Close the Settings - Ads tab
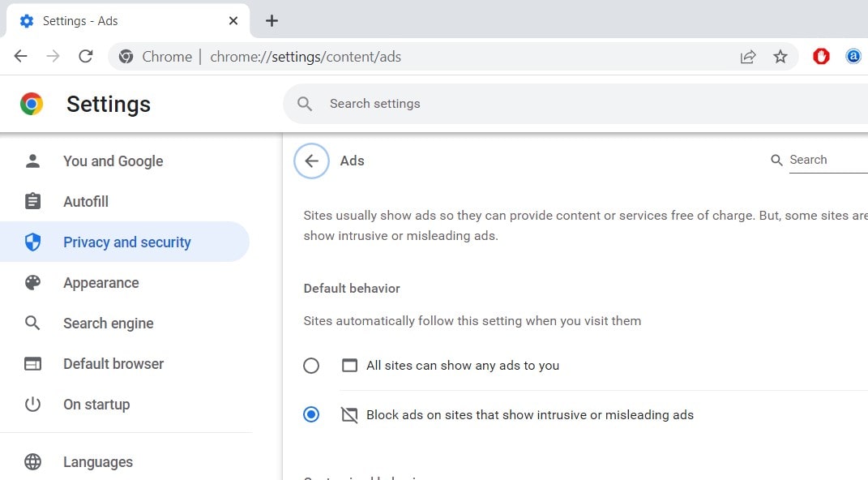868x480 pixels. [233, 21]
